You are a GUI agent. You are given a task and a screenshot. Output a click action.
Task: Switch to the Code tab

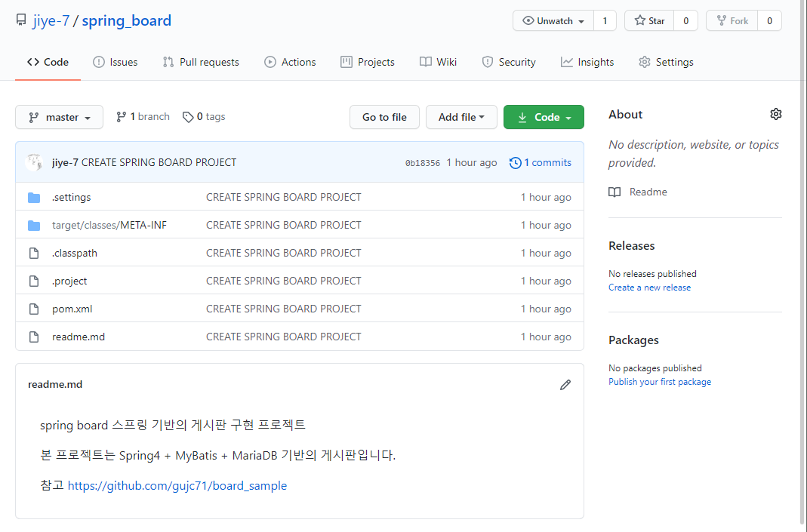point(48,62)
